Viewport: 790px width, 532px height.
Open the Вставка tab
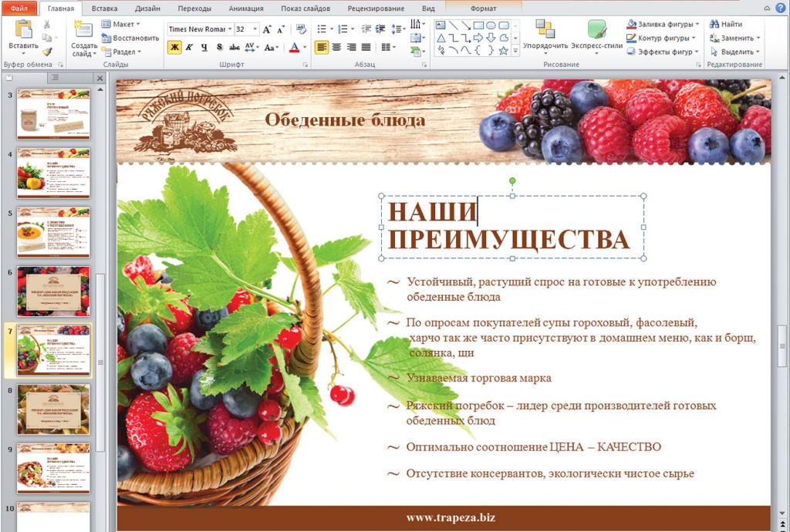point(105,8)
